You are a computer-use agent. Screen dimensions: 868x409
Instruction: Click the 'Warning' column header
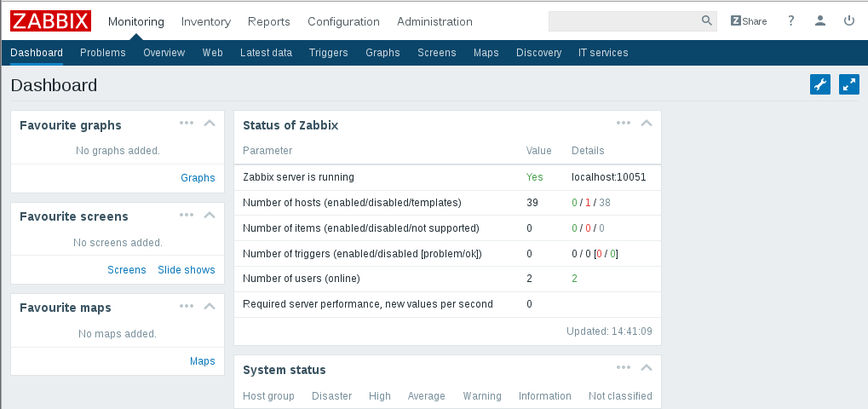click(482, 395)
